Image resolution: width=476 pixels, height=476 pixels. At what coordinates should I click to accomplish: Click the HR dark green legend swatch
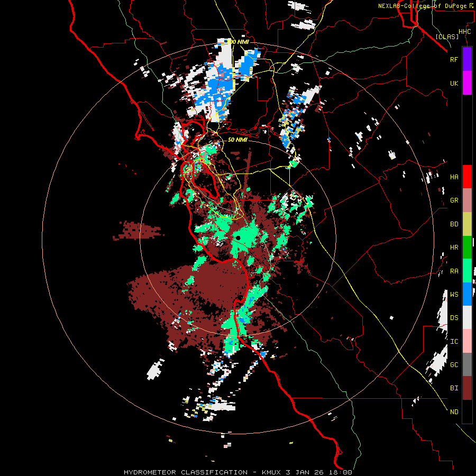click(x=467, y=248)
